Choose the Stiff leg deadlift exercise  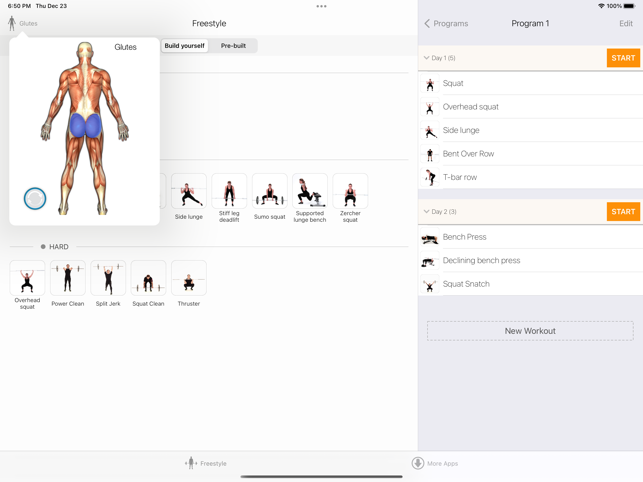point(229,192)
